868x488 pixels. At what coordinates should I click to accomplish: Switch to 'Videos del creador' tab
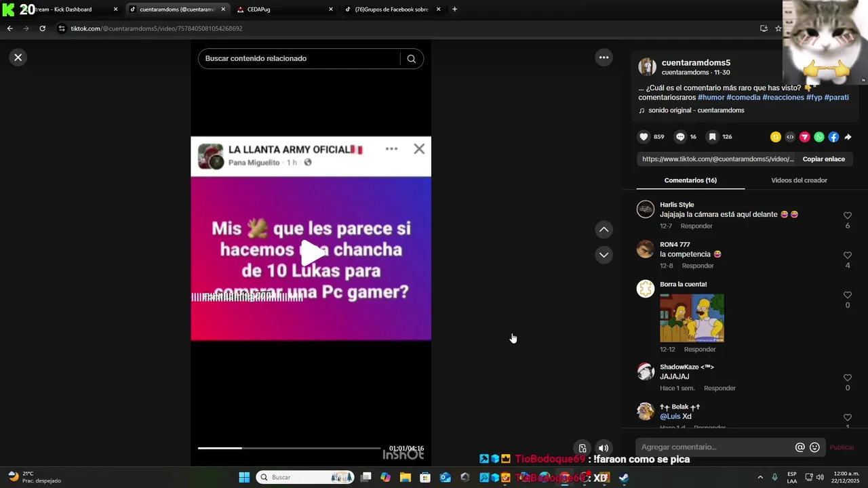pos(799,180)
